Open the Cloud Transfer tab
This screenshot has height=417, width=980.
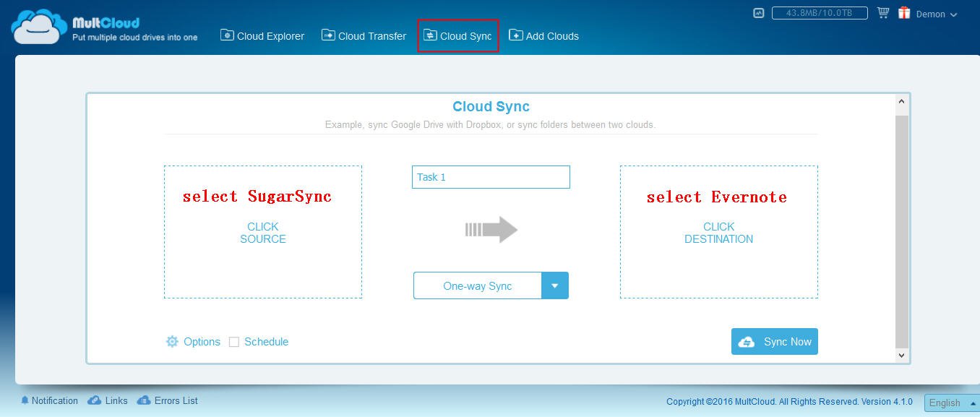364,35
